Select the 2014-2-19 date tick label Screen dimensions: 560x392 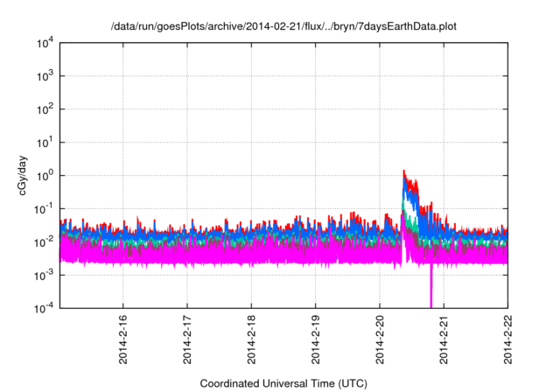click(x=316, y=339)
